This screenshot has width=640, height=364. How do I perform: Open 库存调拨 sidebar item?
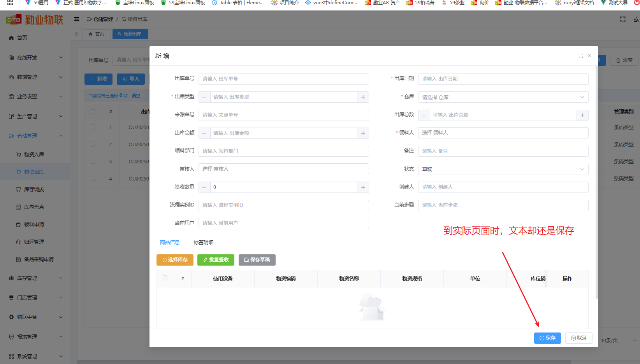point(35,189)
